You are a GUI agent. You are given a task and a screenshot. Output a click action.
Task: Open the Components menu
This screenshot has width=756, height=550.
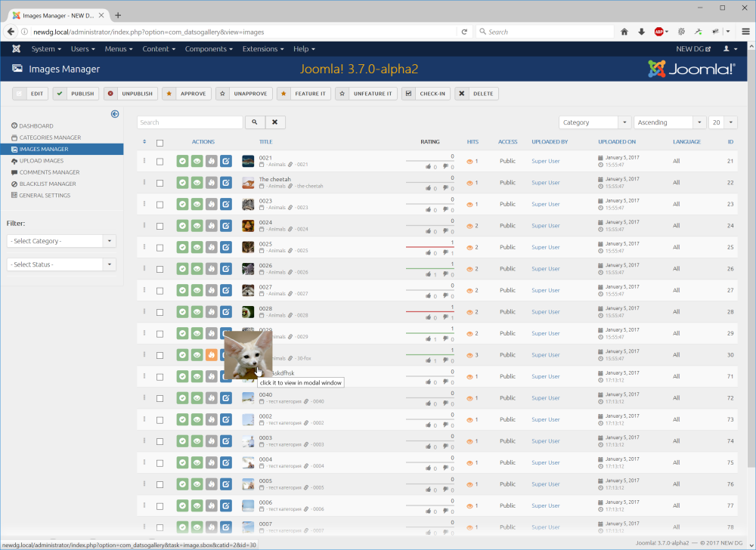209,49
